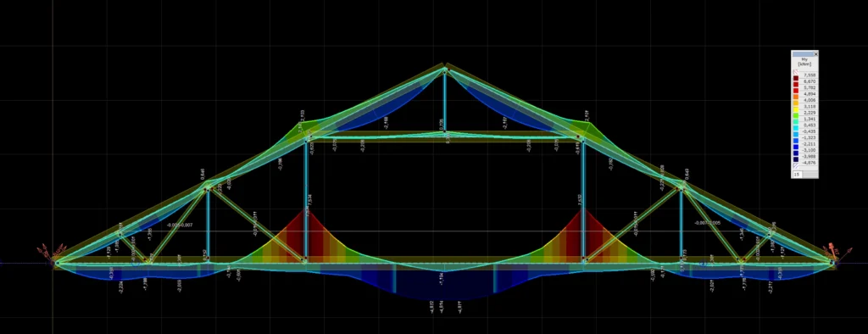Click the legend value -3,988
Viewport: 868px width, 334px height.
pos(810,156)
